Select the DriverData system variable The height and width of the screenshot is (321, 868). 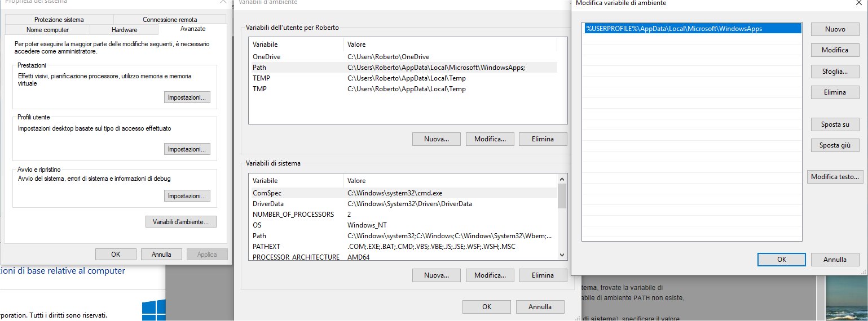(x=403, y=204)
